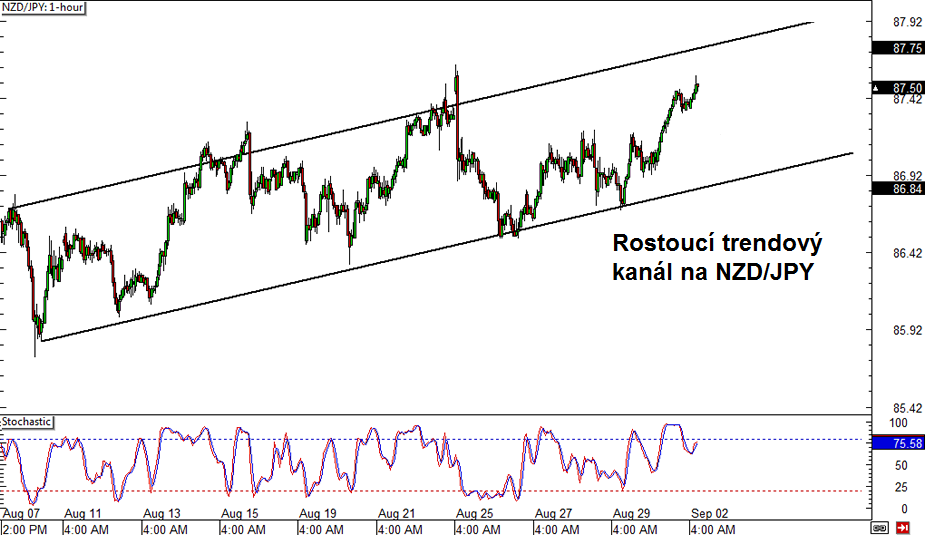Click the 87.50 current price tag
The width and height of the screenshot is (925, 535).
(x=898, y=88)
